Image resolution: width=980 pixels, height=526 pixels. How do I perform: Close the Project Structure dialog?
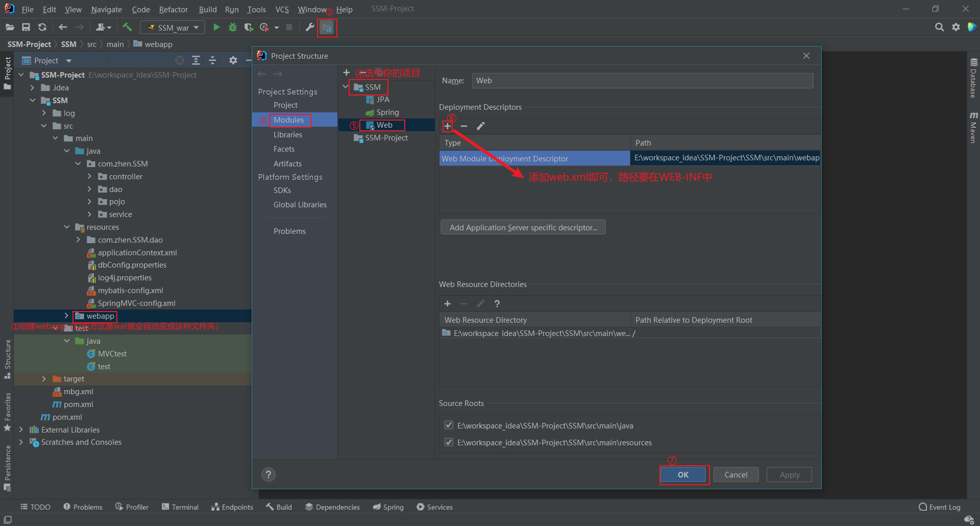click(806, 56)
